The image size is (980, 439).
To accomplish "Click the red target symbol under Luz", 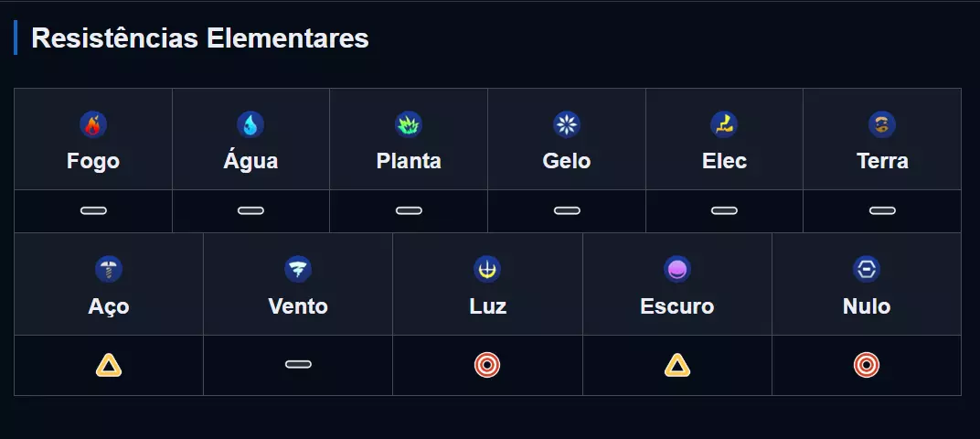I will [487, 366].
